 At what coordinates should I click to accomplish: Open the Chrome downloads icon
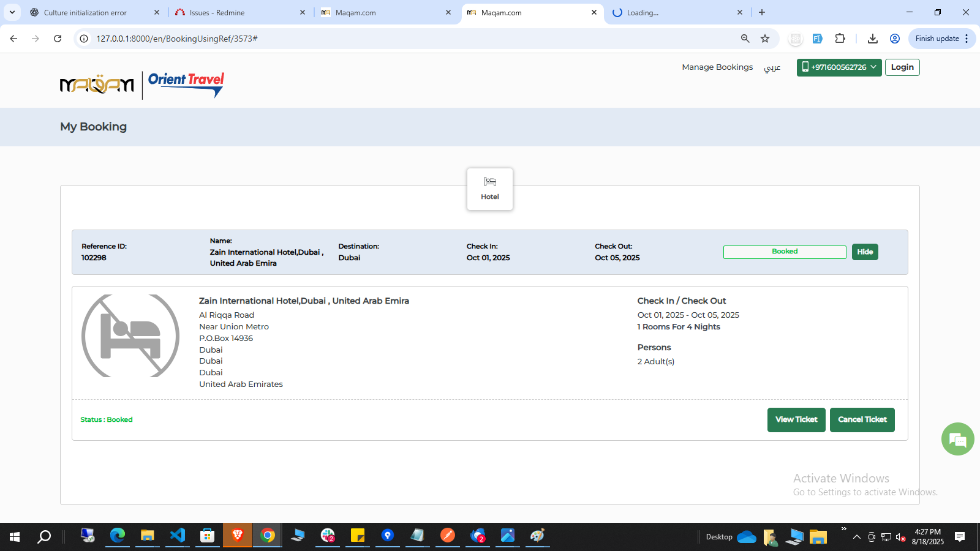(x=872, y=39)
